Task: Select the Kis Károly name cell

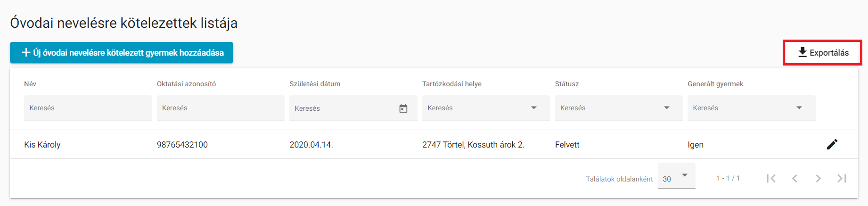Action: pyautogui.click(x=42, y=145)
